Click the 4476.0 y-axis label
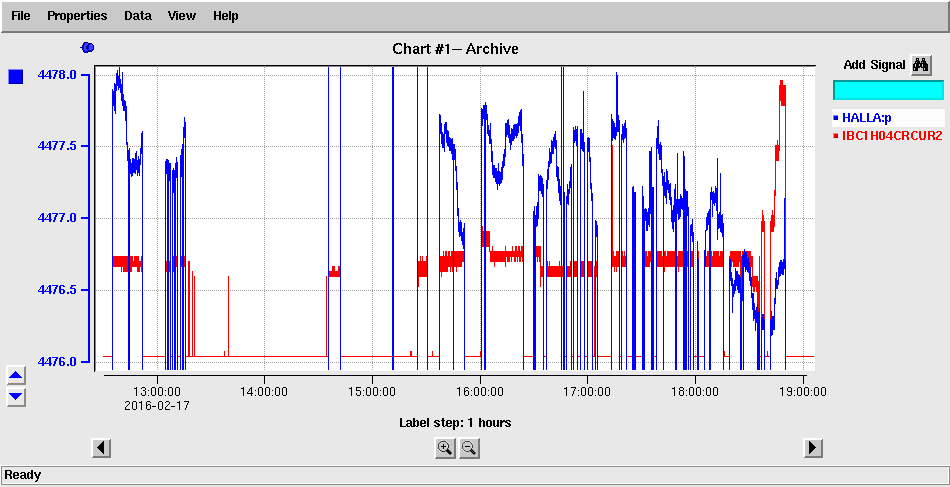Image resolution: width=950 pixels, height=487 pixels. pyautogui.click(x=57, y=362)
